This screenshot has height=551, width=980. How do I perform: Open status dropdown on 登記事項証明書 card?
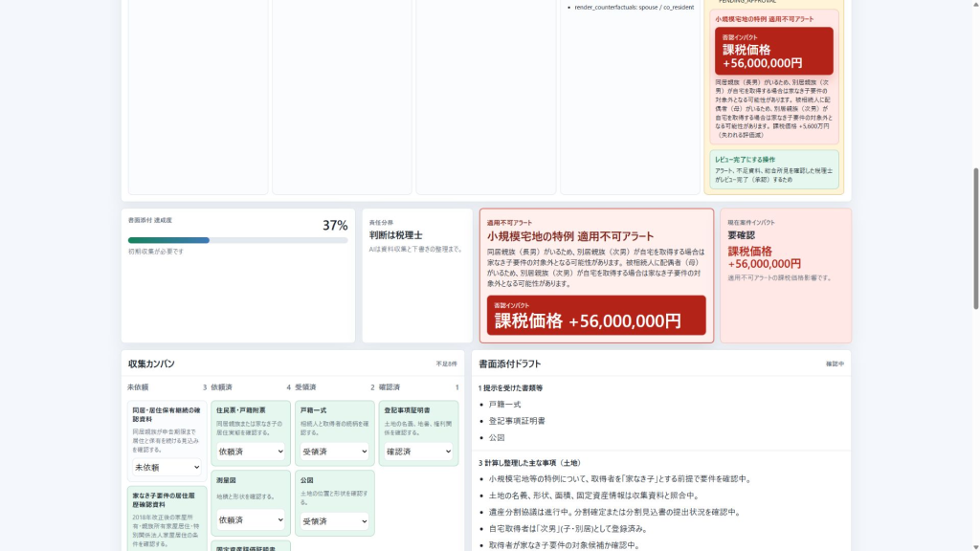418,452
